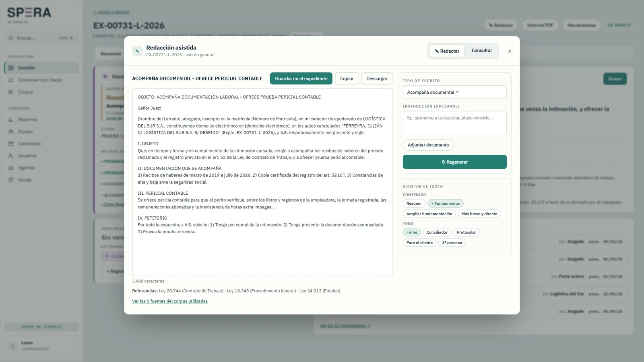
Task: Select the Conciliador tone chip
Action: [437, 232]
